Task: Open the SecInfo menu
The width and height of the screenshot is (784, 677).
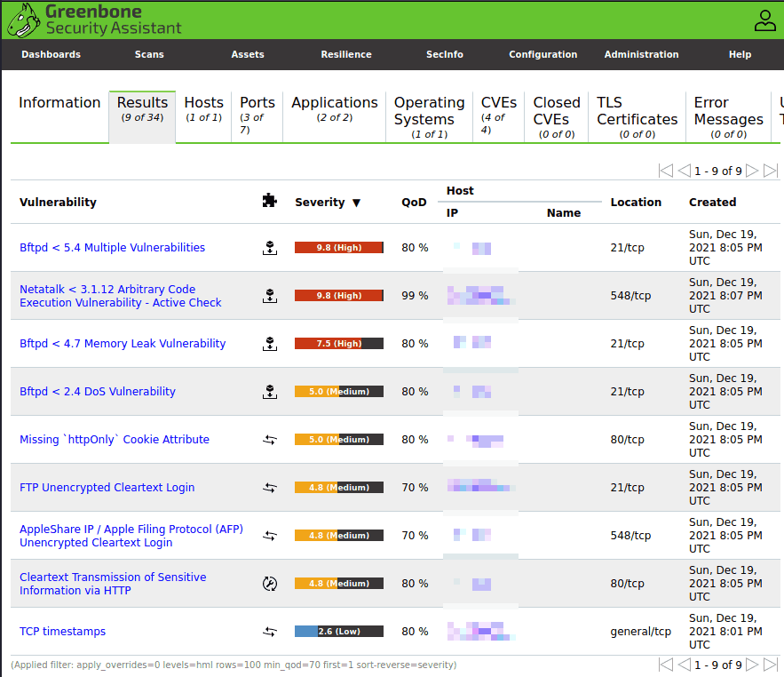Action: (444, 54)
